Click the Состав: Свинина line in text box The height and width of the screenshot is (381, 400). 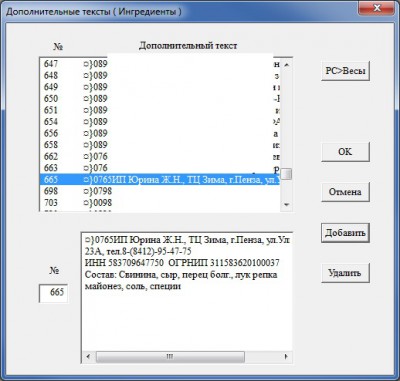pos(181,275)
